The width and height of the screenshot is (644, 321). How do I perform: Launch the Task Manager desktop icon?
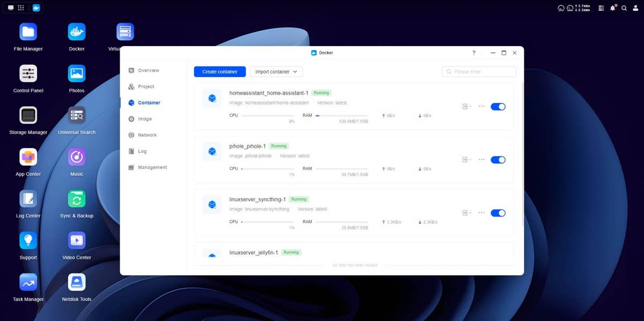click(x=28, y=282)
